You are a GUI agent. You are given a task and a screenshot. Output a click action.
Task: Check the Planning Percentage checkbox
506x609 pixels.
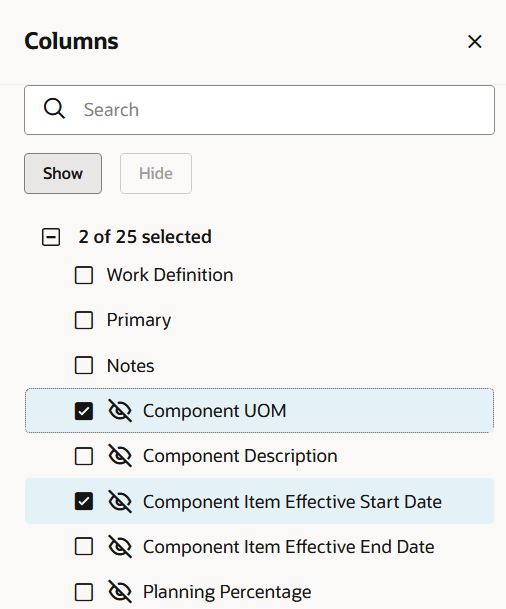pyautogui.click(x=84, y=592)
